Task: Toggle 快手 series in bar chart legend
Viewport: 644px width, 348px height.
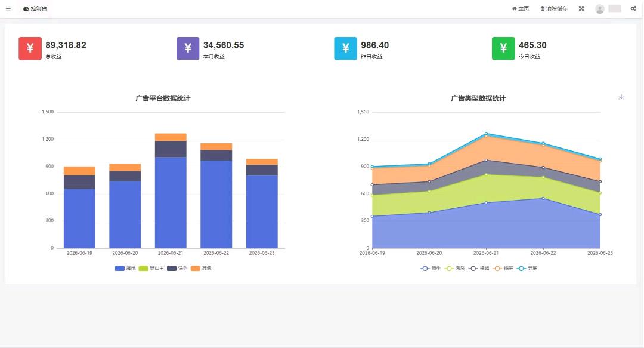Action: coord(178,268)
